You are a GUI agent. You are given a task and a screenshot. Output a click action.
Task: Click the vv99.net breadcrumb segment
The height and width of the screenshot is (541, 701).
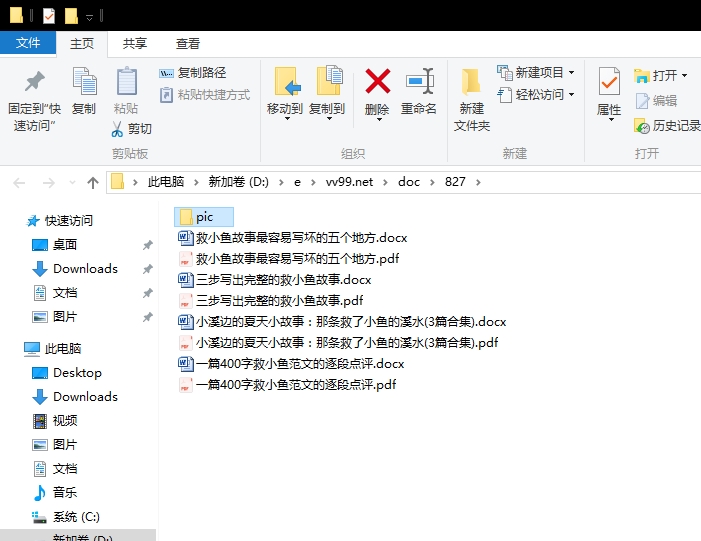pos(349,182)
